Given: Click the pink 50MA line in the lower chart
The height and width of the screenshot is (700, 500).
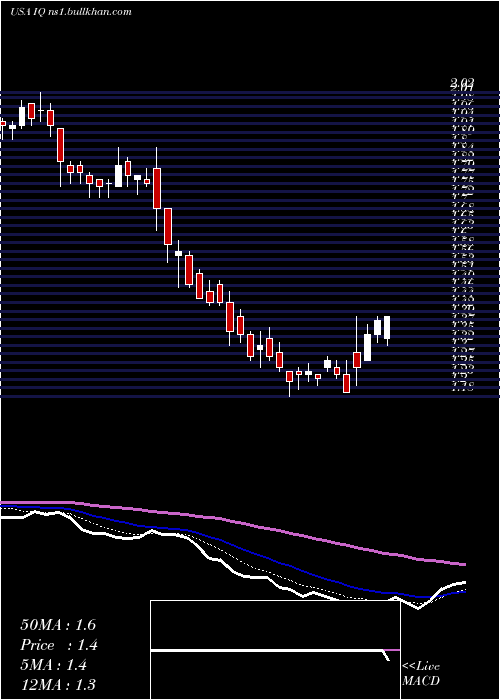Looking at the screenshot, I should pos(233,523).
